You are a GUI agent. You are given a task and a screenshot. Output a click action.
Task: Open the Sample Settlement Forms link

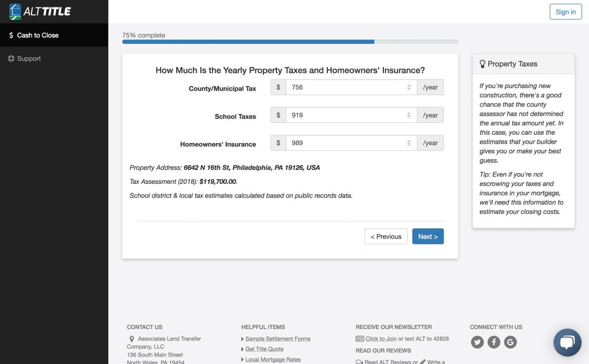coord(278,339)
